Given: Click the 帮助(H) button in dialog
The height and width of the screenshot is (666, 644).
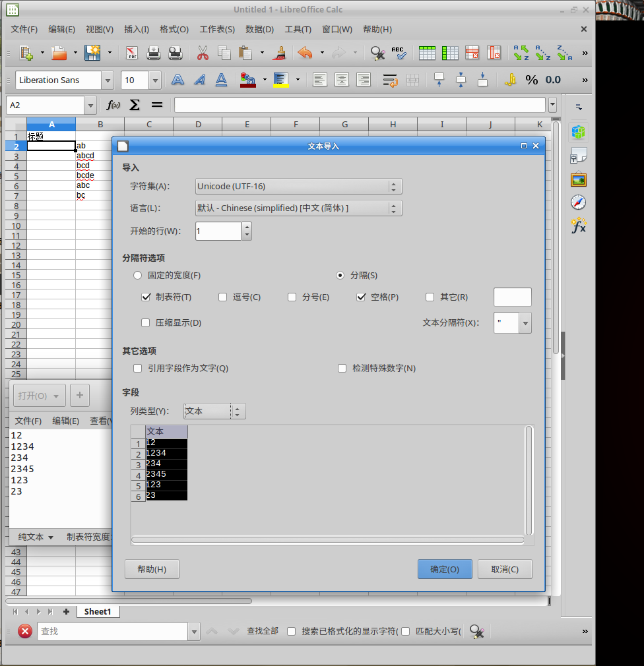Looking at the screenshot, I should point(152,569).
